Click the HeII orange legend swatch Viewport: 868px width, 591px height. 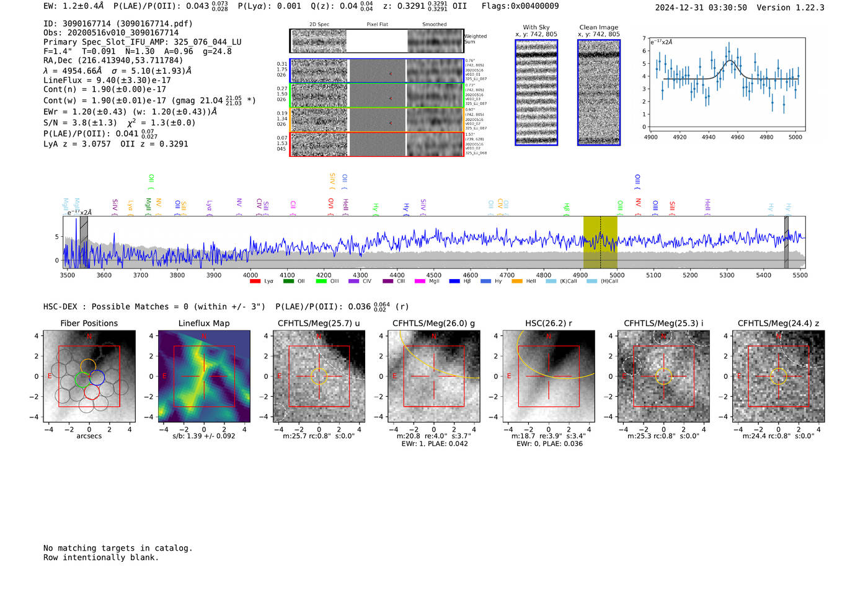(517, 282)
